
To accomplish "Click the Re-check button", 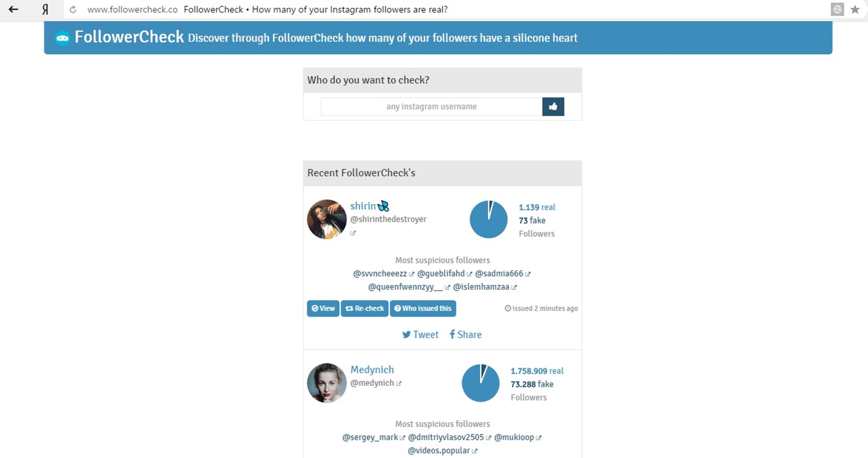I will coord(364,308).
